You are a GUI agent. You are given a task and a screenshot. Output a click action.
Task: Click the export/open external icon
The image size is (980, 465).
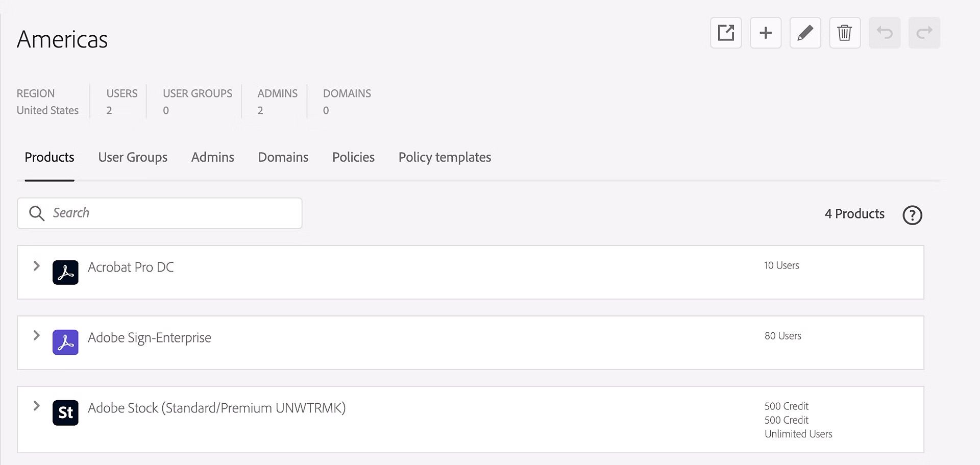pyautogui.click(x=726, y=33)
